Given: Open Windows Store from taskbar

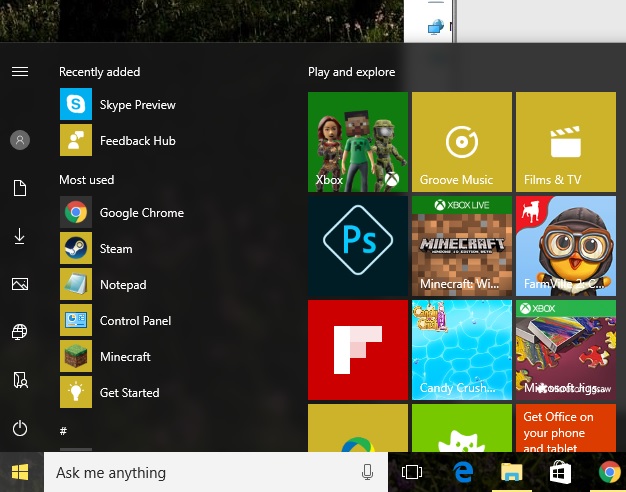Looking at the screenshot, I should tap(561, 472).
